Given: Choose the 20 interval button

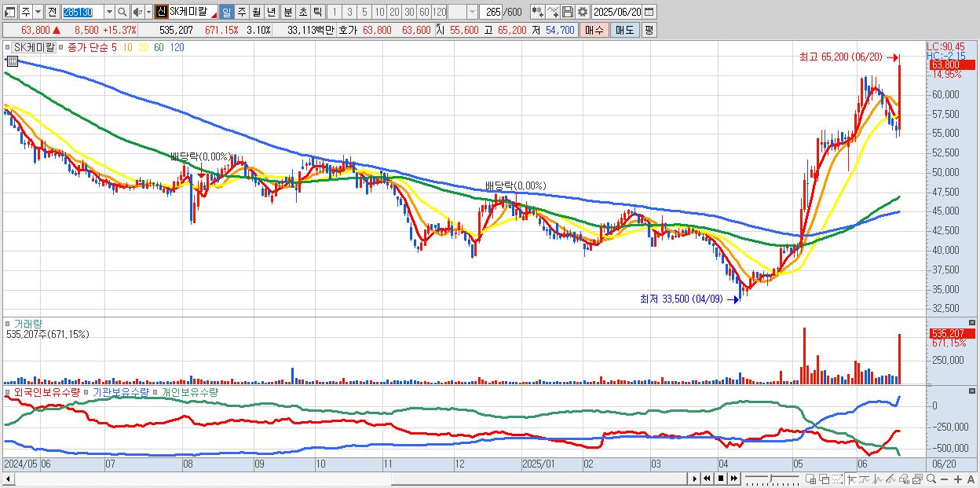Looking at the screenshot, I should (x=394, y=12).
